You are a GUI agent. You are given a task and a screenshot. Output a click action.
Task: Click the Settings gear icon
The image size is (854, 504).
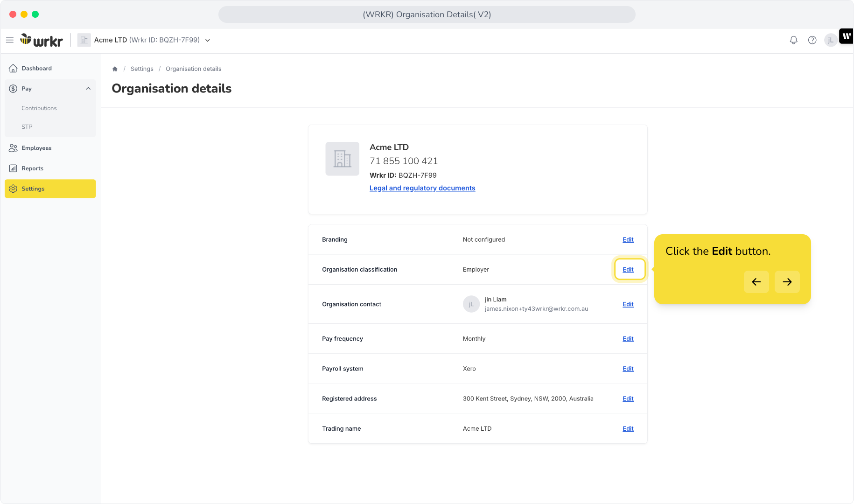13,189
